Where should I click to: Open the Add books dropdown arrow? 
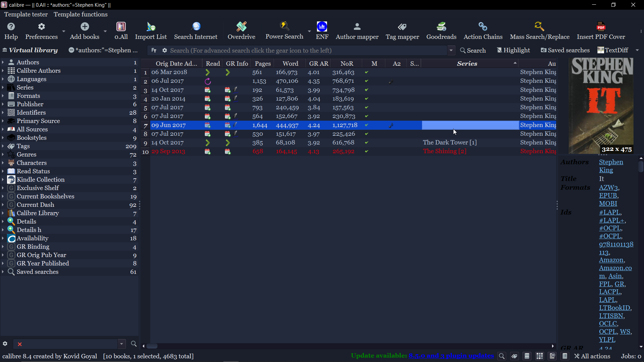pos(105,31)
